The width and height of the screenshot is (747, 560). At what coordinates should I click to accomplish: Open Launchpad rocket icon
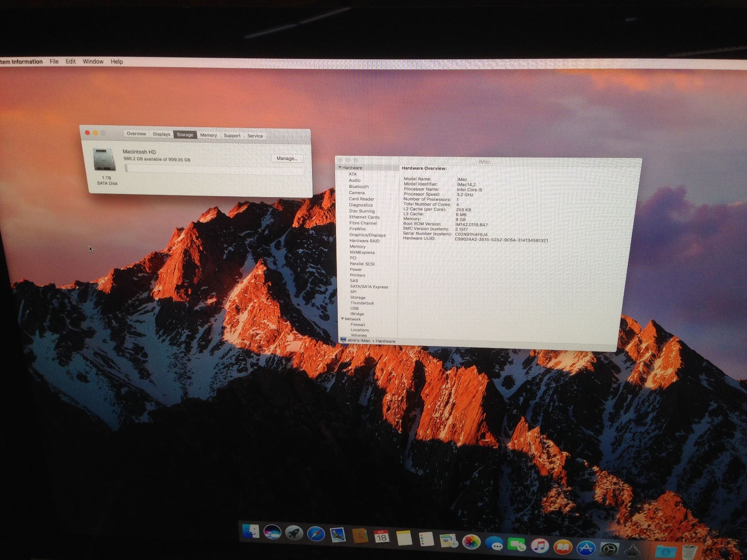(294, 533)
